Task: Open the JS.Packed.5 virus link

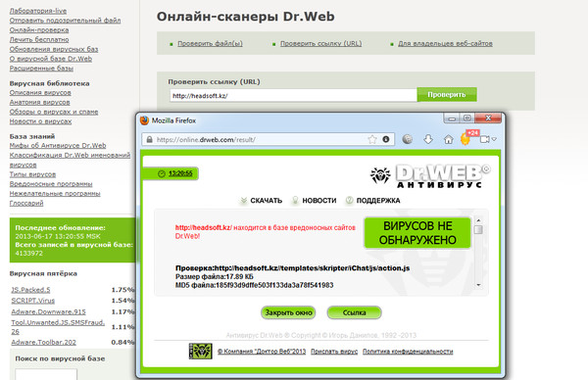Action: pyautogui.click(x=30, y=290)
